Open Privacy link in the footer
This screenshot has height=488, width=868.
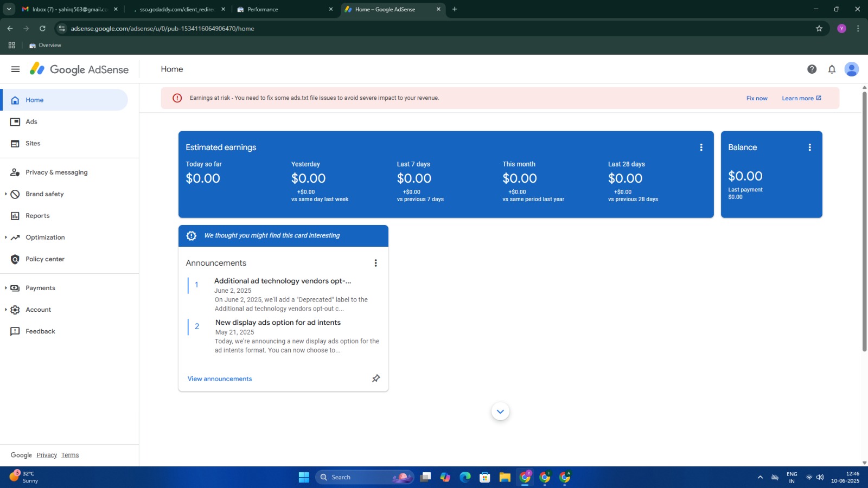point(47,455)
